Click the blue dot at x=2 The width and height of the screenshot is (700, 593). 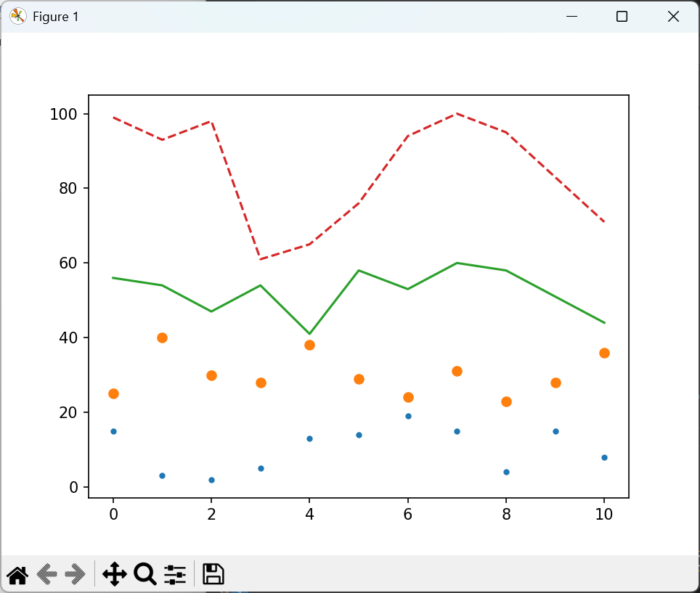pos(211,480)
